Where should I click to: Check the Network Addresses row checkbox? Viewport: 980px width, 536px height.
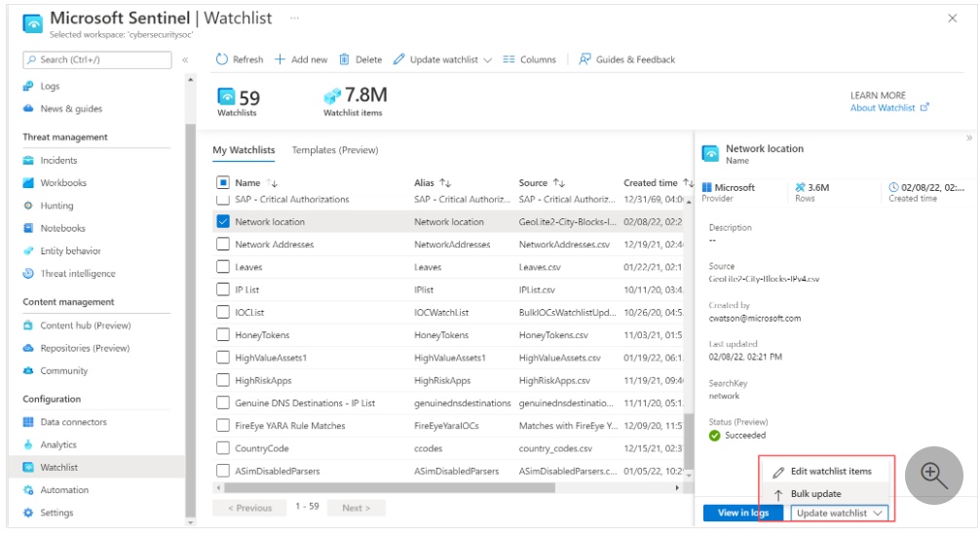(x=222, y=244)
